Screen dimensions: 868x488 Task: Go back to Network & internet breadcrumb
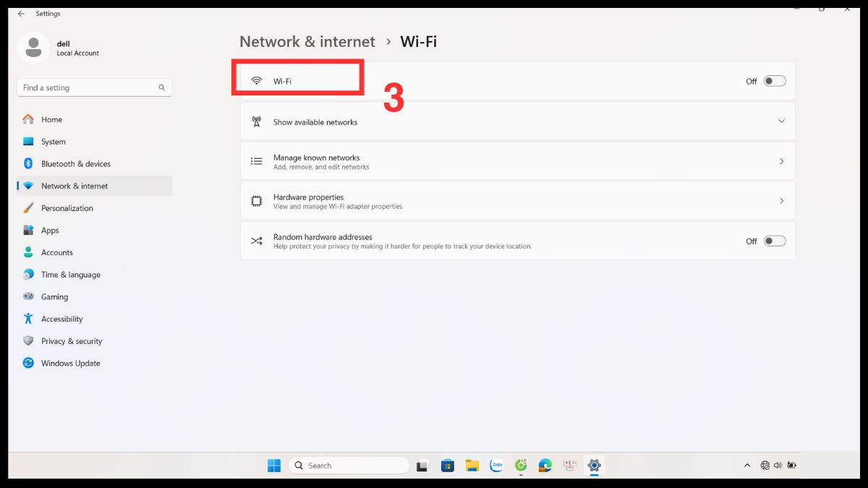tap(307, 41)
